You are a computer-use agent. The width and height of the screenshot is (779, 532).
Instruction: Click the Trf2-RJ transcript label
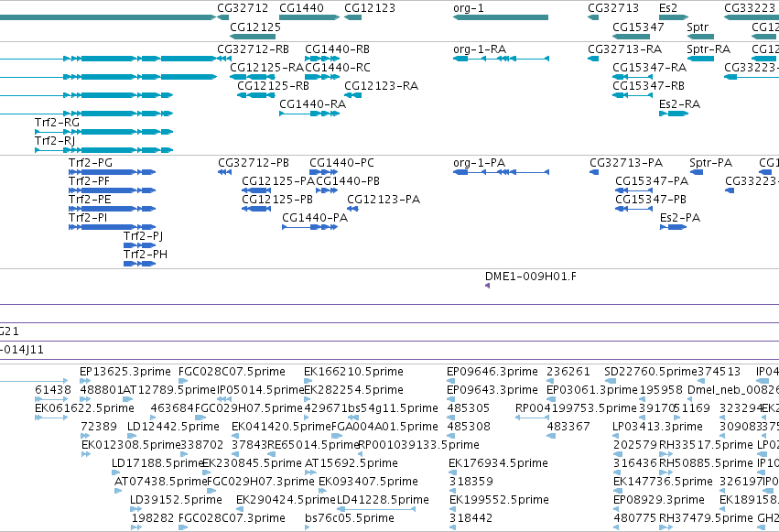point(55,141)
